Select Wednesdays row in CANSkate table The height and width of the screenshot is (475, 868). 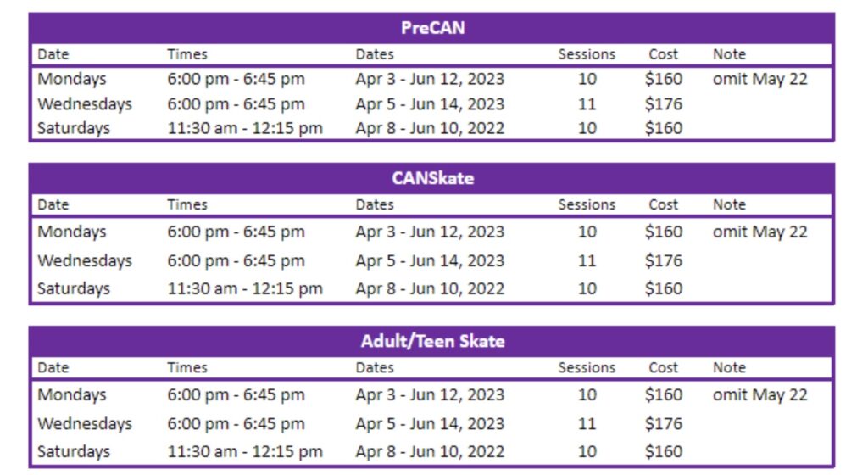pyautogui.click(x=432, y=260)
